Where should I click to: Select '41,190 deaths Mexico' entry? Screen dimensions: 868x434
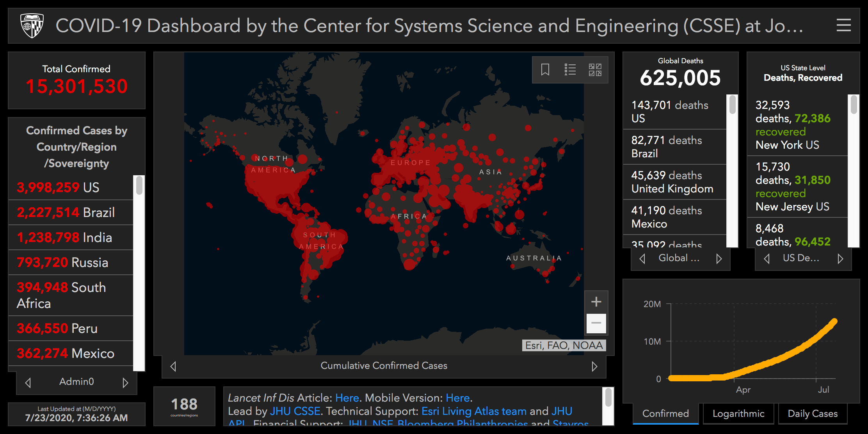pyautogui.click(x=674, y=217)
